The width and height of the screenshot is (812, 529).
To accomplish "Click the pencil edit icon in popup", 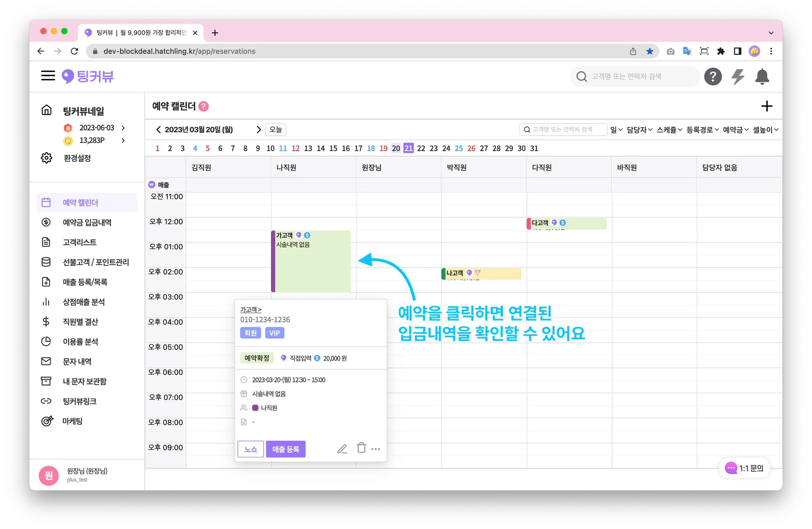I will (x=342, y=449).
